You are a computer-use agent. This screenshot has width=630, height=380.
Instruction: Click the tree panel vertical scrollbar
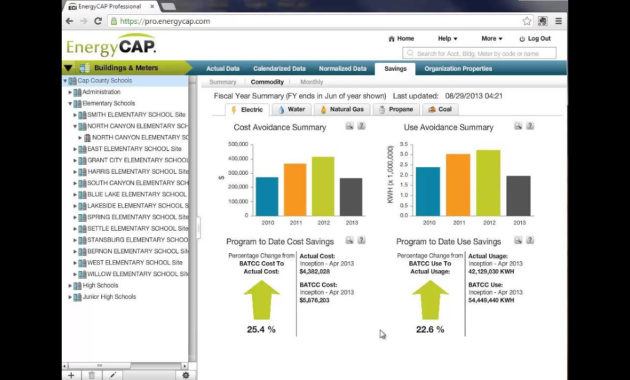pos(193,219)
